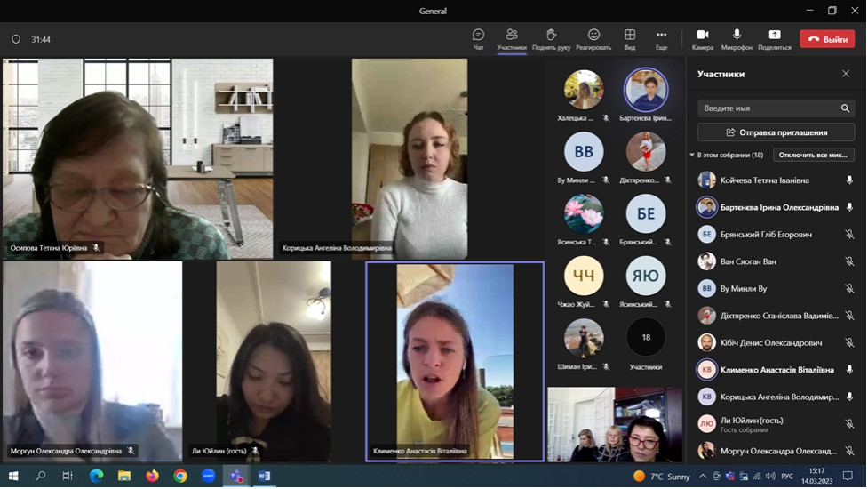The width and height of the screenshot is (868, 489).
Task: Click Отключить все мик... button
Action: point(813,155)
